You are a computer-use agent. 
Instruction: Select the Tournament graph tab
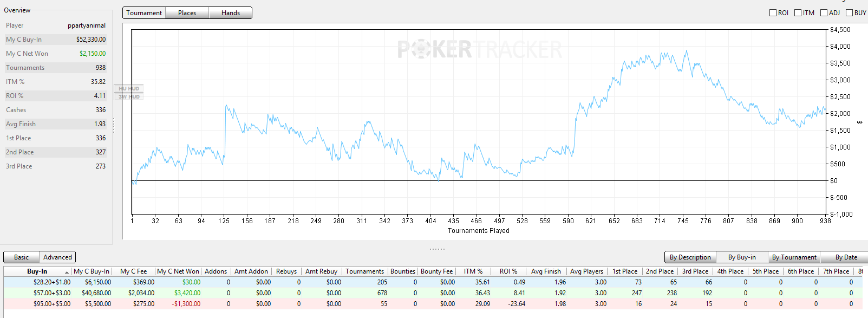144,13
